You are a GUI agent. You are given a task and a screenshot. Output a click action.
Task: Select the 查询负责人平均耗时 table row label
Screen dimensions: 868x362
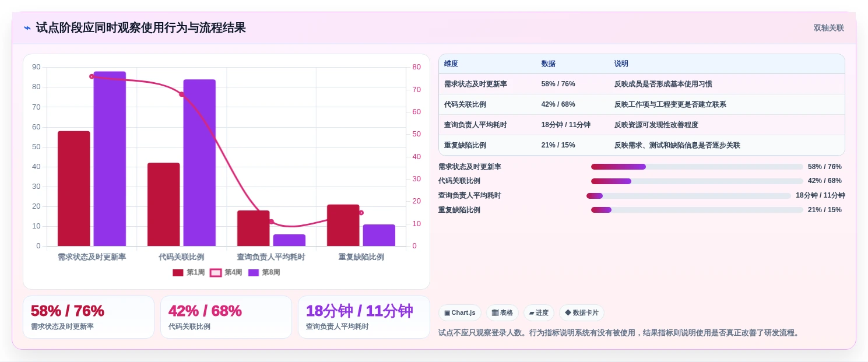(x=475, y=125)
